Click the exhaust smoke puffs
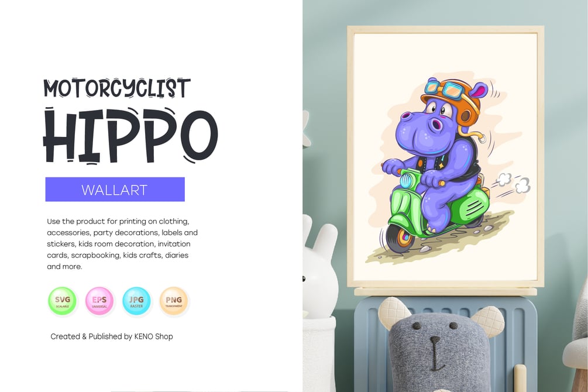 pyautogui.click(x=514, y=183)
